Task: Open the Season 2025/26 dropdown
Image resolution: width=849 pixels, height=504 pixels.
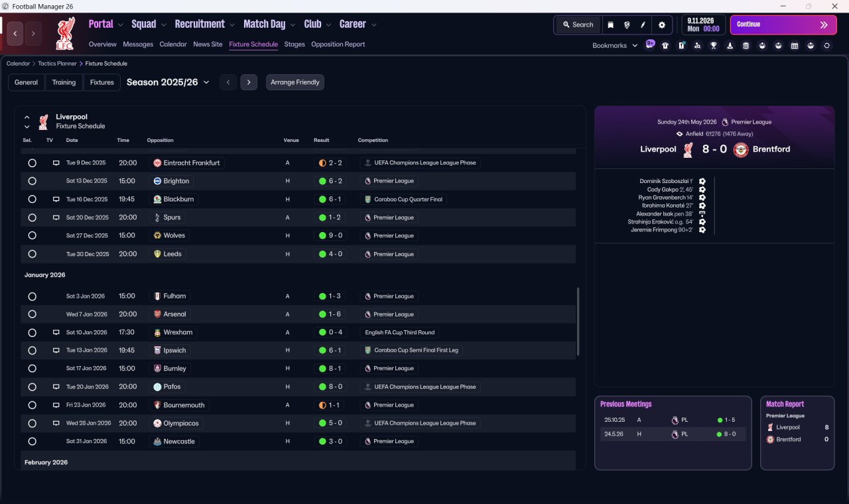Action: (x=168, y=82)
